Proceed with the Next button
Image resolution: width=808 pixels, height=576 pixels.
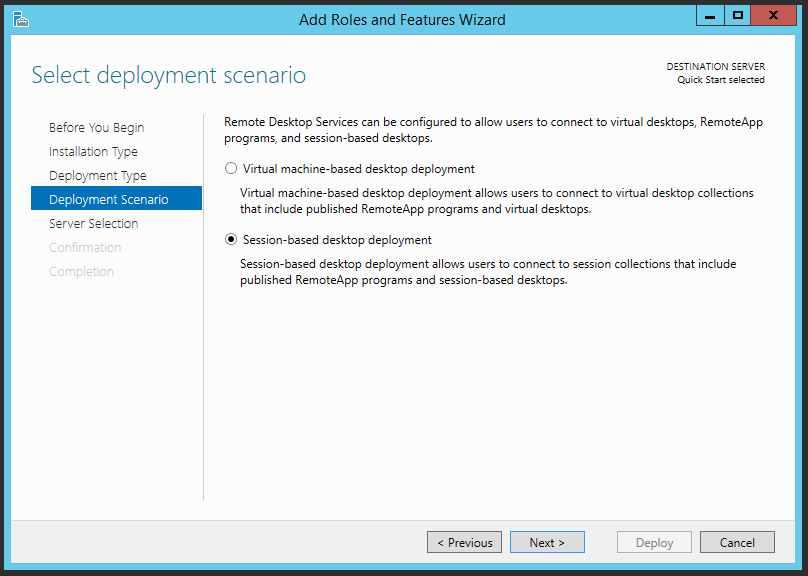[547, 543]
